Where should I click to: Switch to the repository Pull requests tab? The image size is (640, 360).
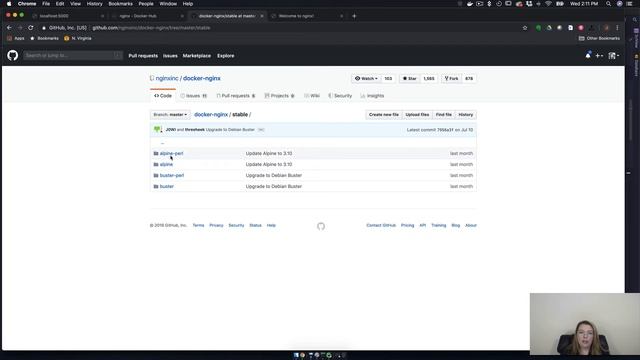pos(236,96)
